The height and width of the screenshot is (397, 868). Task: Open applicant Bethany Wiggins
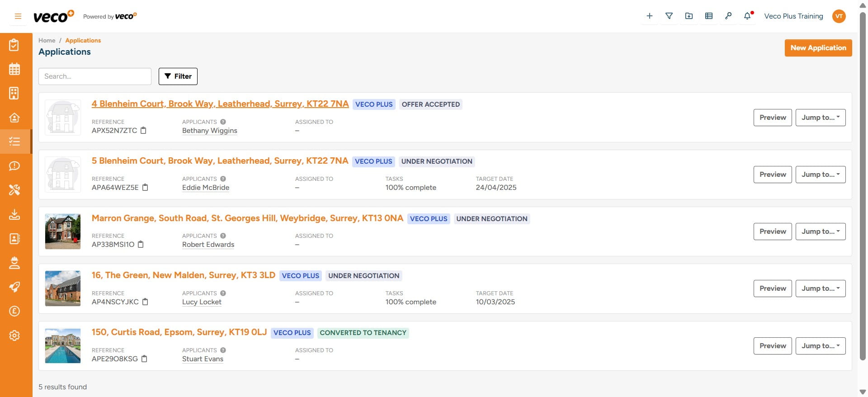point(210,131)
